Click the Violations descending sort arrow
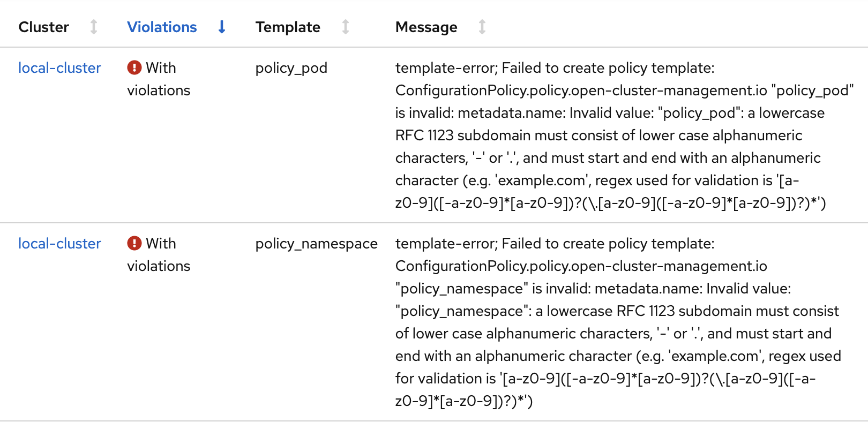 click(222, 27)
